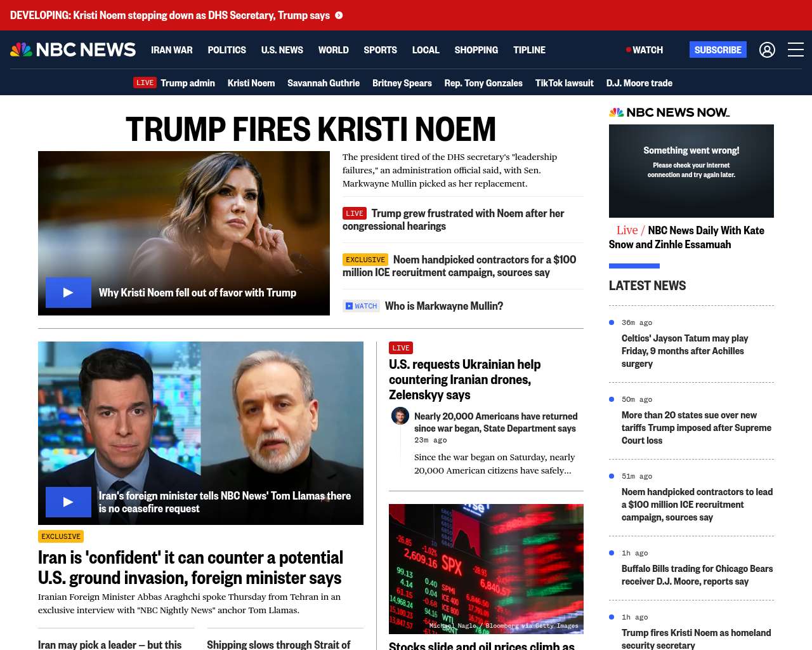Viewport: 812px width, 650px height.
Task: Open the Politics section
Action: 226,50
